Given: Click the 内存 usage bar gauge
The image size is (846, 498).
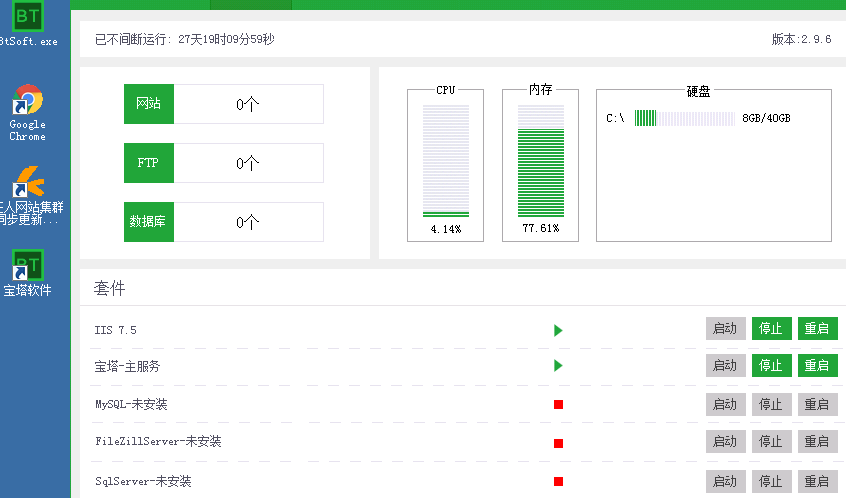Looking at the screenshot, I should pos(541,161).
